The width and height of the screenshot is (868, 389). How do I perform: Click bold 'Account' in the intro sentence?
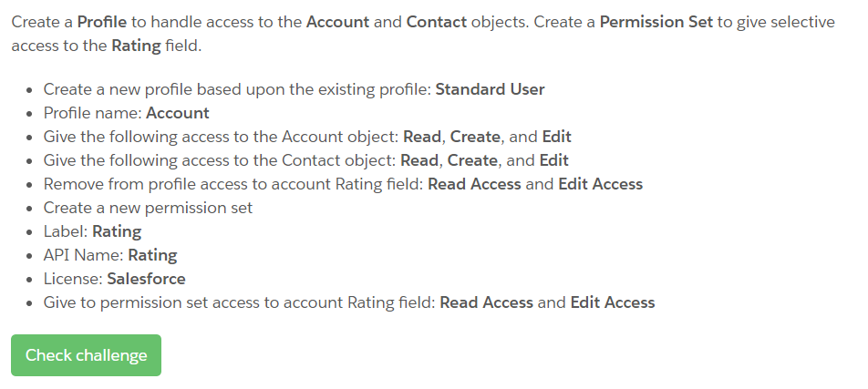point(337,21)
